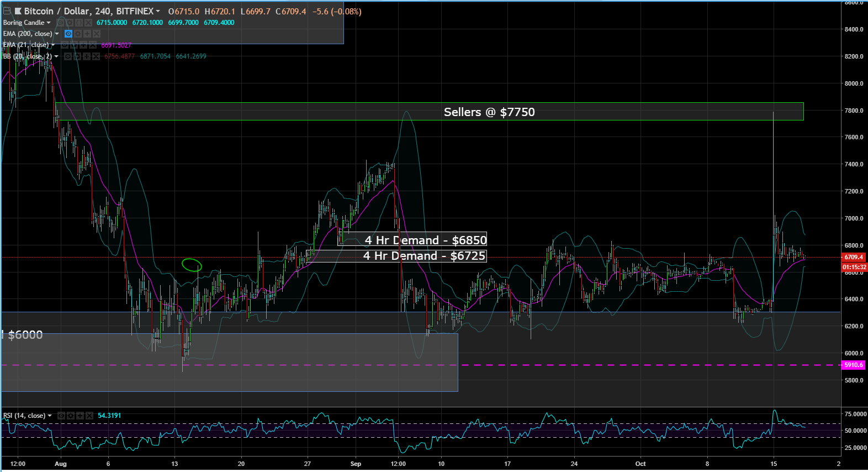Hide the Boring Candle indicator via eye

coord(60,23)
